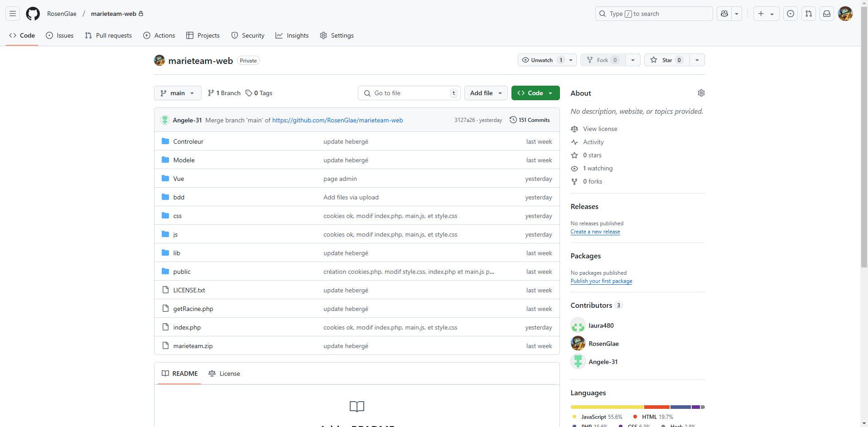Click the GitHub logo home icon
The image size is (868, 427).
[33, 14]
